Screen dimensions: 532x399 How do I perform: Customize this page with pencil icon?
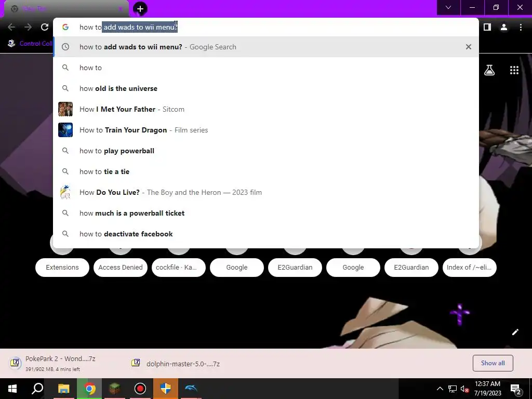515,332
